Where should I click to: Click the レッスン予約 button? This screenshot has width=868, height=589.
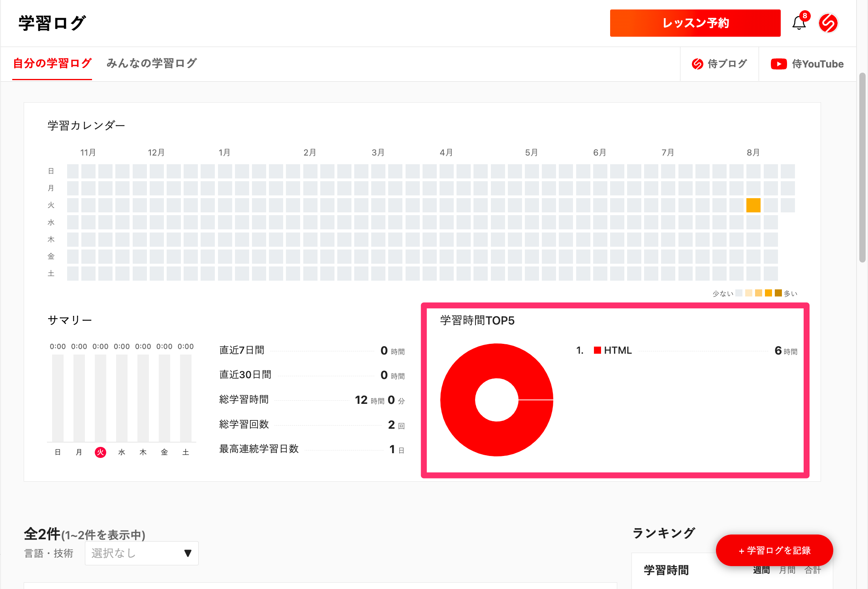tap(695, 23)
